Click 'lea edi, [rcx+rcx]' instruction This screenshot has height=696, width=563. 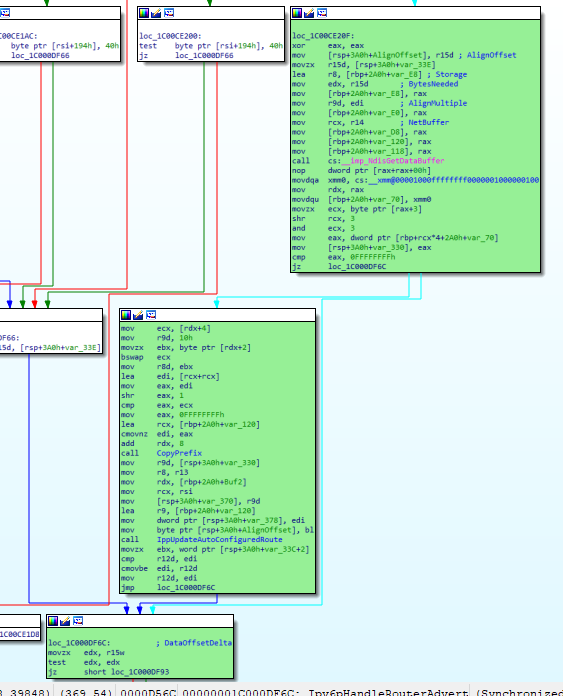click(x=170, y=376)
